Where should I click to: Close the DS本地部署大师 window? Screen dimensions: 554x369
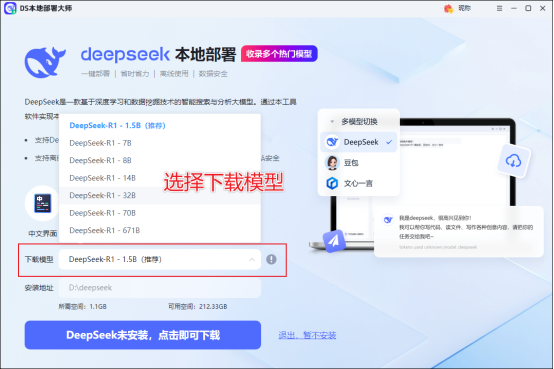543,8
